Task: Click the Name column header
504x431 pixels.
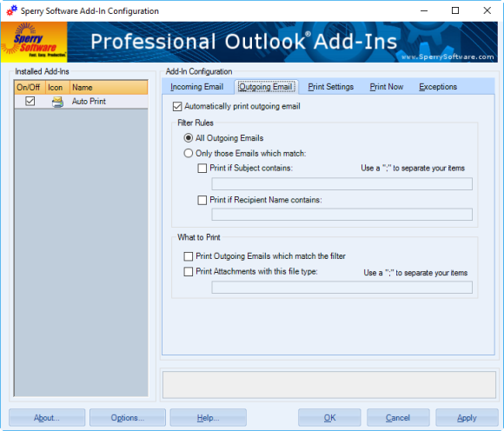Action: (x=109, y=88)
